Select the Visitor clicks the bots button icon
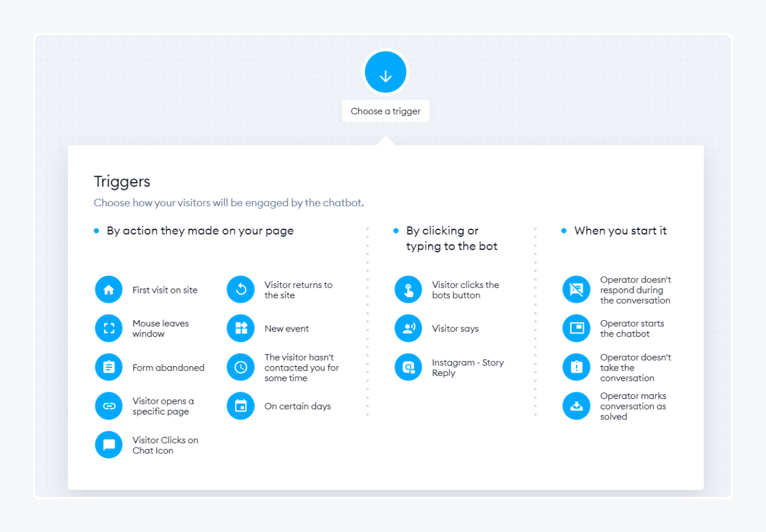The image size is (766, 532). coord(408,290)
